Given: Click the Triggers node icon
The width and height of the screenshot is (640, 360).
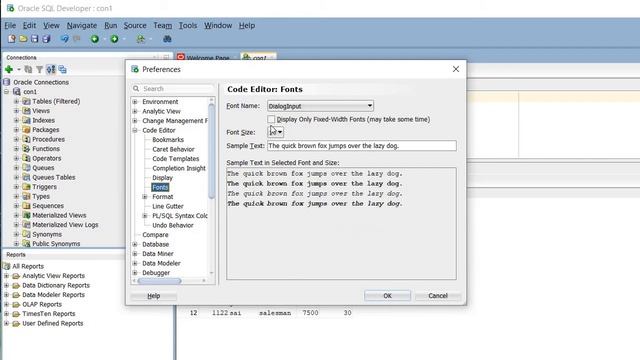Looking at the screenshot, I should point(26,187).
